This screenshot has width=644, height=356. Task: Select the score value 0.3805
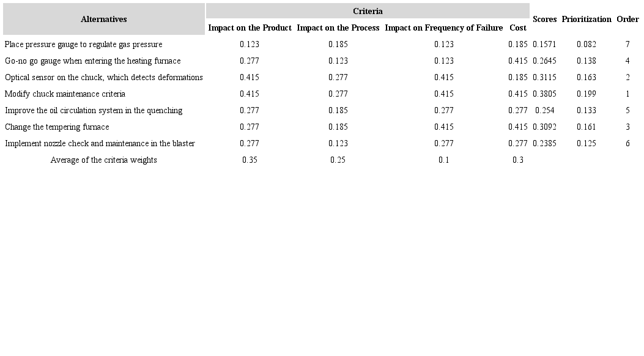pos(544,94)
